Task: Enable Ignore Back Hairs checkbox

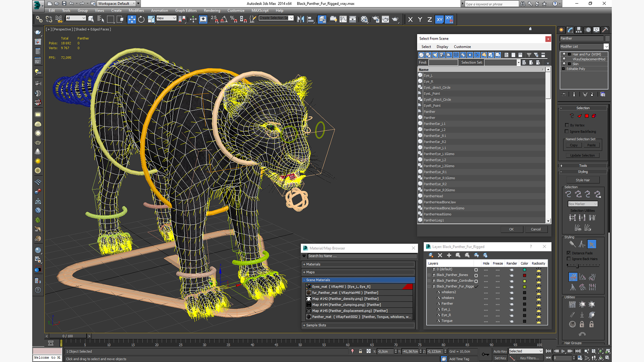Action: pos(569,259)
